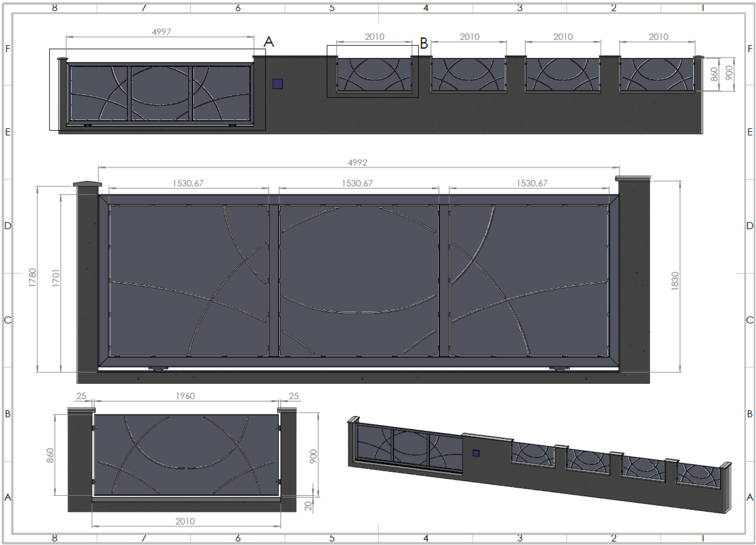Click the 860 dimension left of the fence panel detail

[x=50, y=455]
